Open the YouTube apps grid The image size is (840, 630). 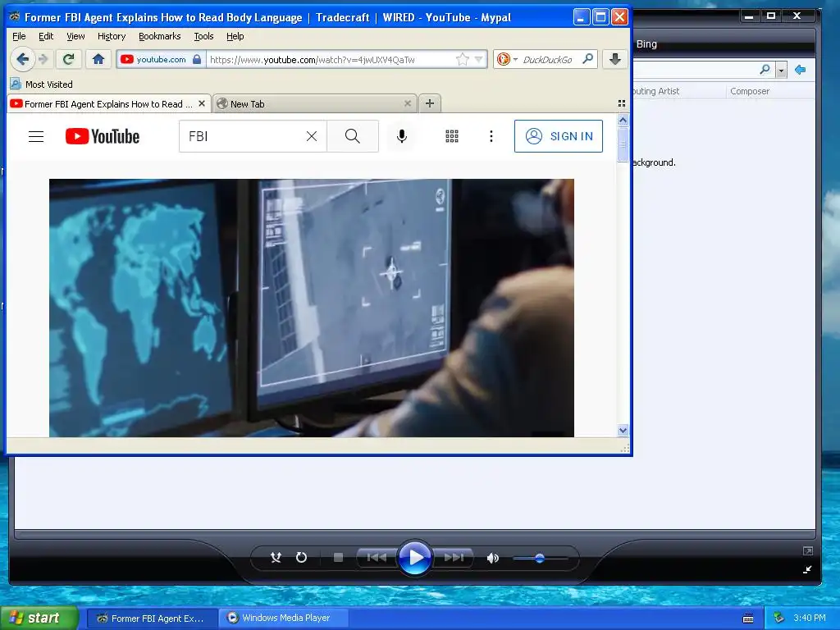point(452,137)
